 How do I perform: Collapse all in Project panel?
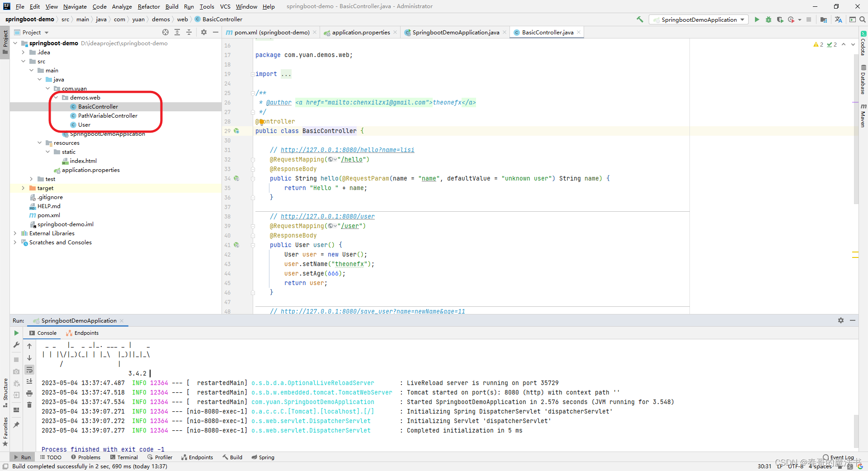[x=189, y=32]
